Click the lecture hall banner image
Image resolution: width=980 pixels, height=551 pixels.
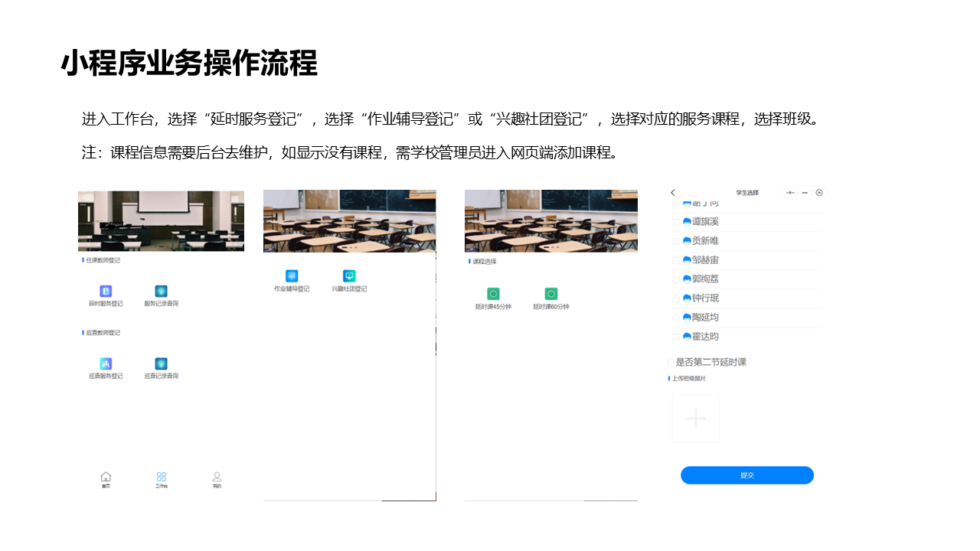point(161,221)
